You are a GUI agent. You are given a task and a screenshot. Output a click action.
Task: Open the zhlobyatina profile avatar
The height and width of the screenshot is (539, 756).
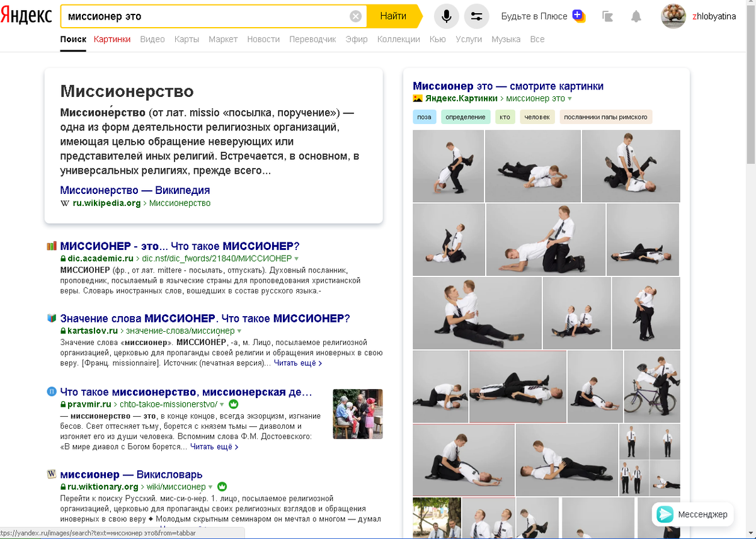[x=673, y=16]
